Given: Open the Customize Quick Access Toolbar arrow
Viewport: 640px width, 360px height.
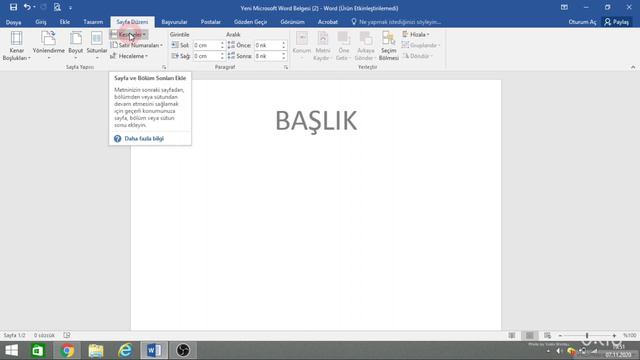Looking at the screenshot, I should click(x=70, y=8).
